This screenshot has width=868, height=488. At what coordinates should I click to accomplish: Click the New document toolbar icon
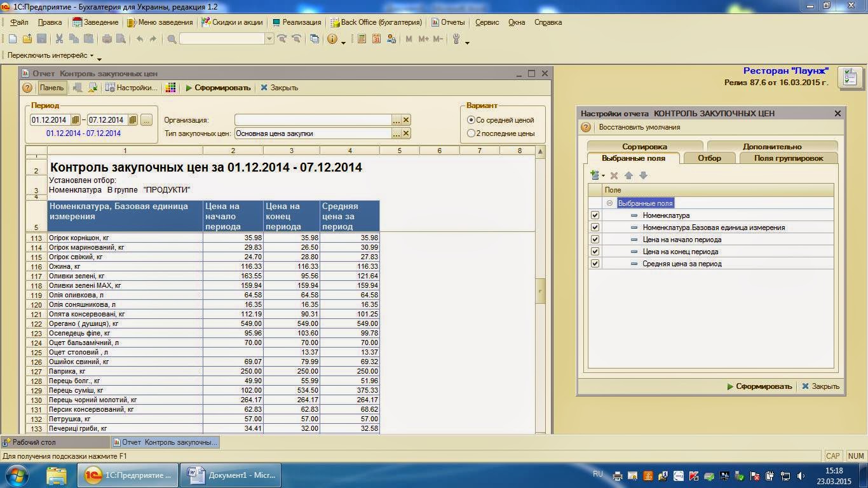click(12, 39)
